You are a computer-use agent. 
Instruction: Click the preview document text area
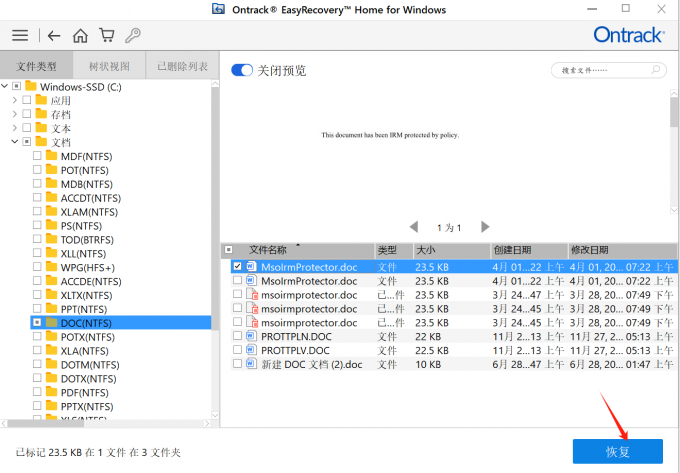pyautogui.click(x=390, y=135)
